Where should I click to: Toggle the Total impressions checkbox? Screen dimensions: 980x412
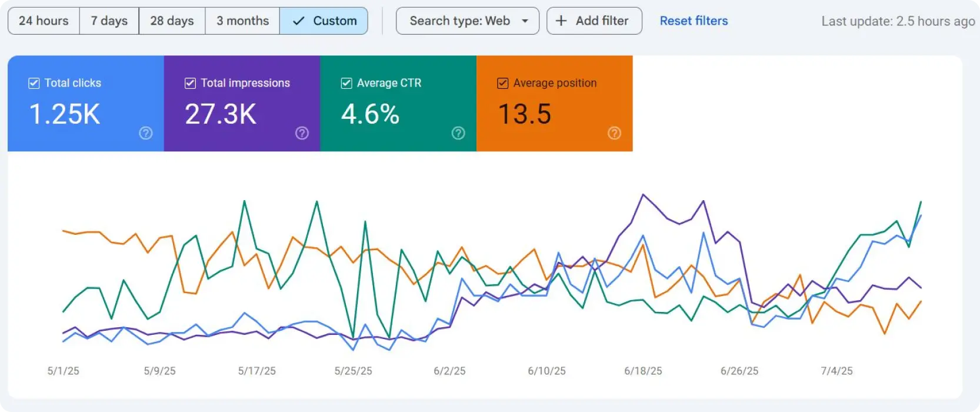190,84
